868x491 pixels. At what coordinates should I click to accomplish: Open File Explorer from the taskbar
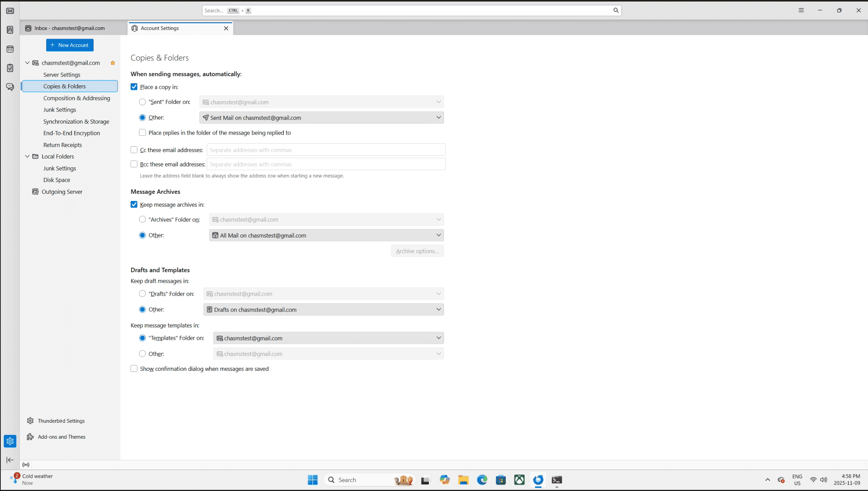click(463, 480)
